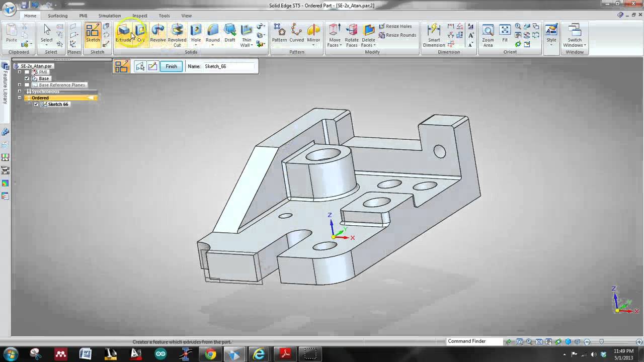
Task: Open Google Chrome from taskbar
Action: pos(210,354)
